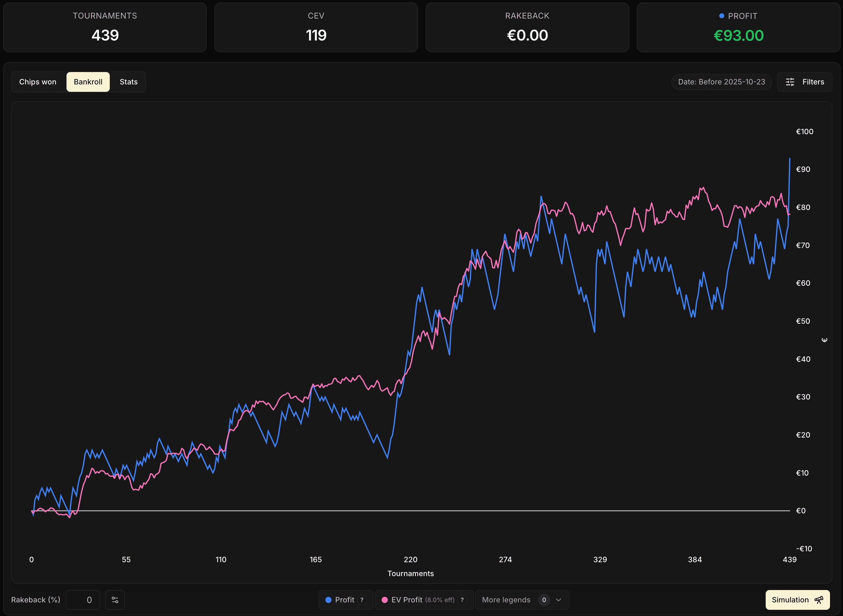Click the More legends count badge

544,600
